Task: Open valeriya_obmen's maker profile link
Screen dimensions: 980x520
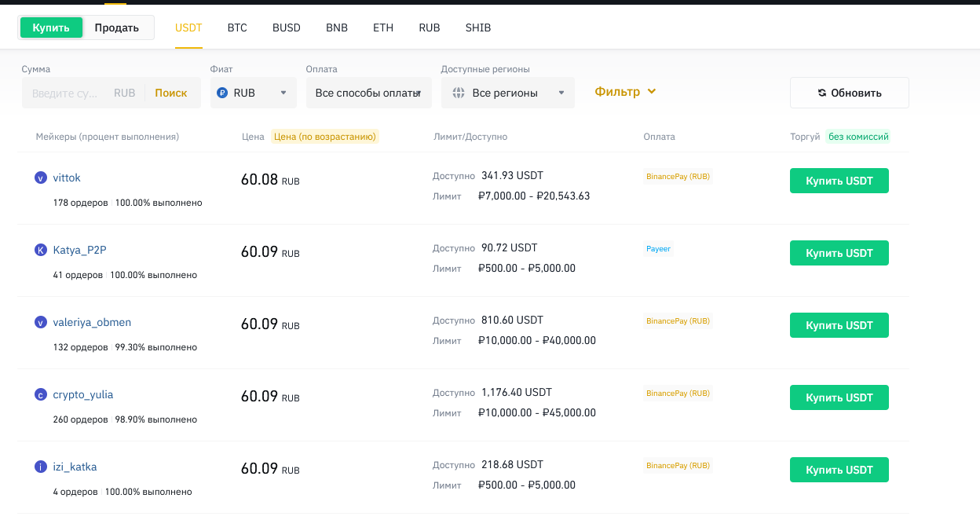Action: pyautogui.click(x=92, y=323)
